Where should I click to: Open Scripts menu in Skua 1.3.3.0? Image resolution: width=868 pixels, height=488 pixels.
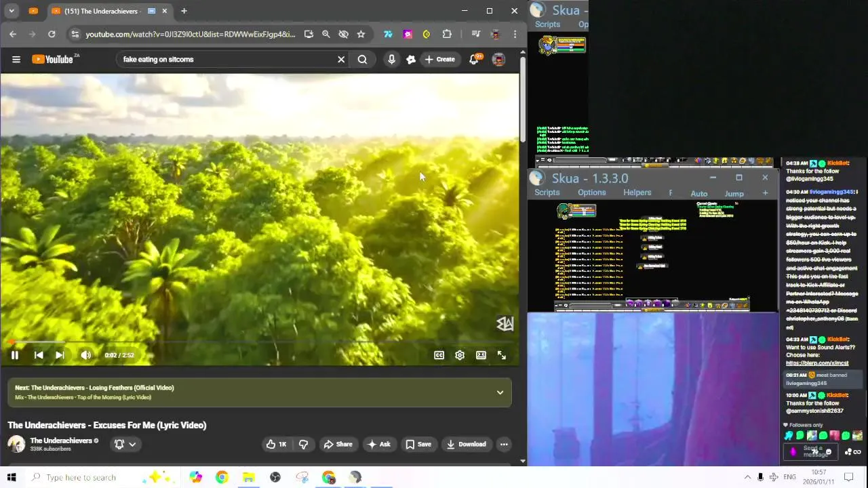[x=547, y=193]
